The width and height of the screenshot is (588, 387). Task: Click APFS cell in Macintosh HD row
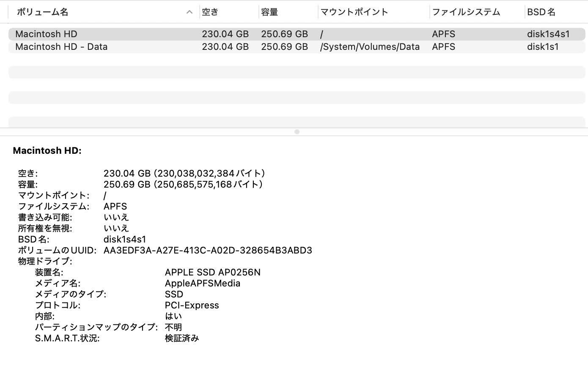click(x=443, y=34)
